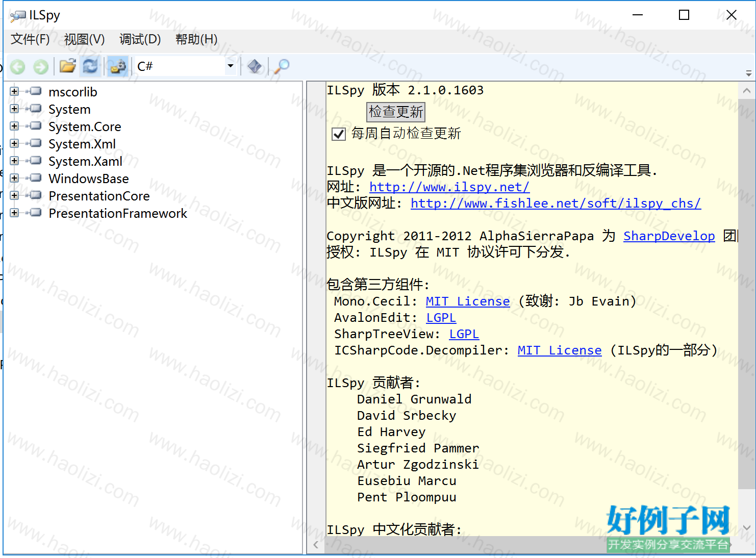Click the PresentationCore assembly icon
This screenshot has height=558, width=756.
click(34, 195)
